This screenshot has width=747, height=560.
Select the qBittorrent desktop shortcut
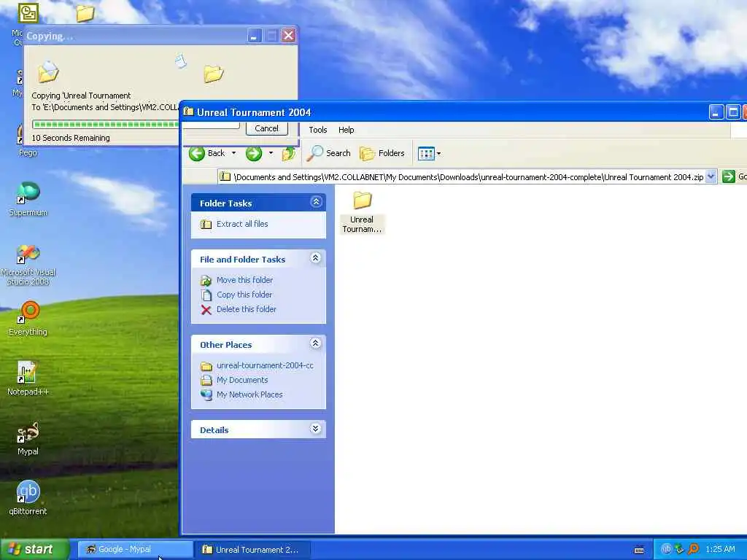coord(28,498)
